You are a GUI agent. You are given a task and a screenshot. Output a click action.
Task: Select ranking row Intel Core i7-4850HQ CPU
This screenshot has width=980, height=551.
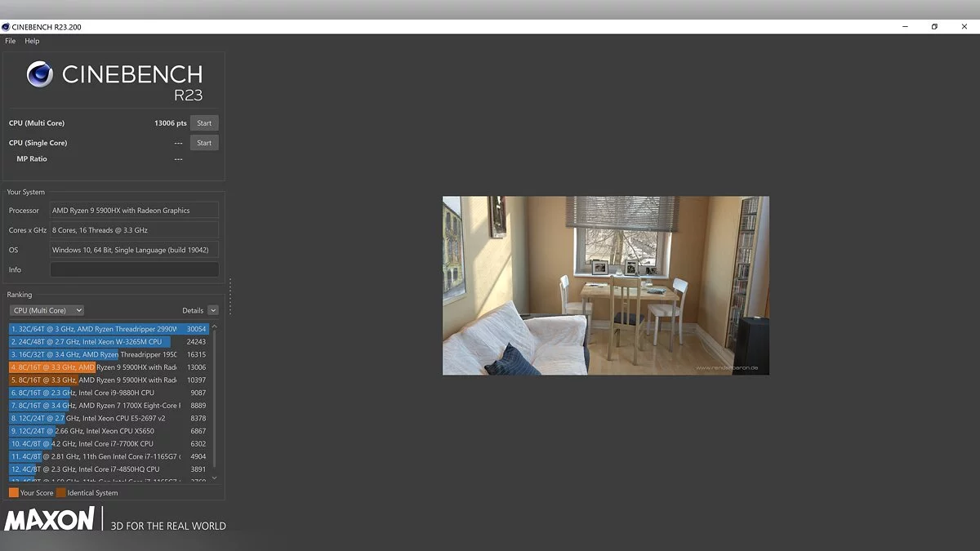point(109,469)
